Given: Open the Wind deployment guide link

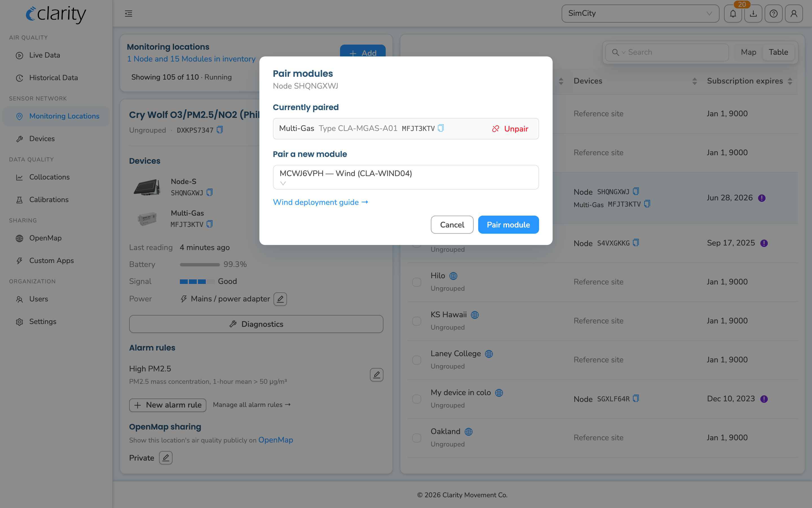Looking at the screenshot, I should pos(321,202).
